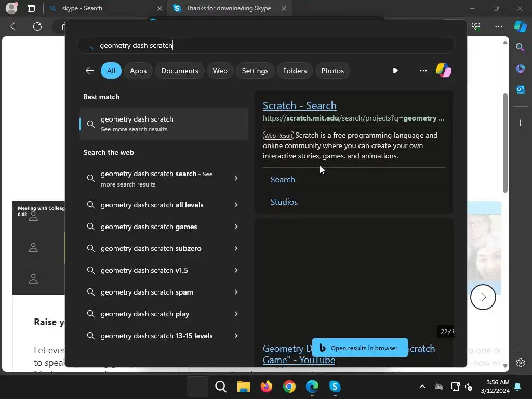Screen dimensions: 532x399
Task: Open the Edge sidebar settings gear
Action: (x=520, y=363)
